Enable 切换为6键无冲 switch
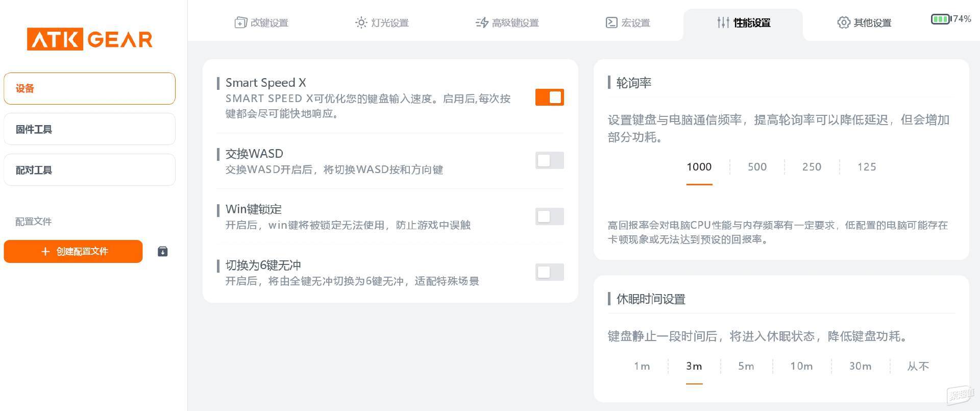This screenshot has height=411, width=980. click(549, 272)
